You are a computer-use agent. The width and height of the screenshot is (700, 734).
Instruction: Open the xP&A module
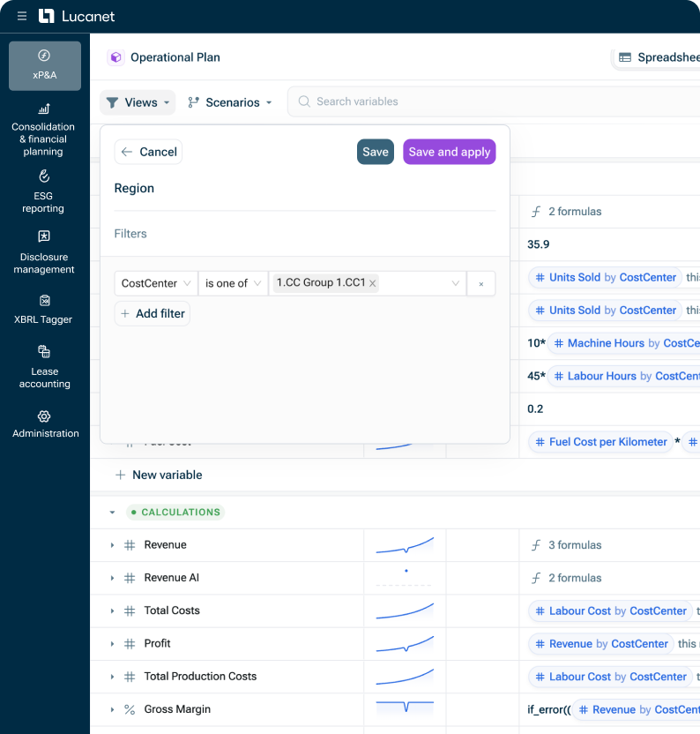click(x=45, y=65)
